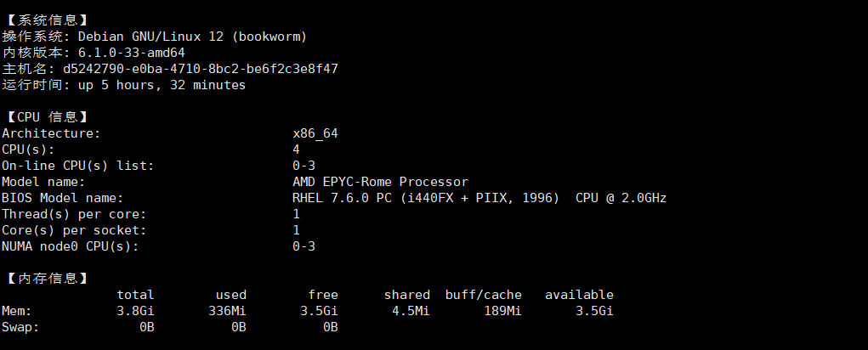Click the used memory value 336Mi
This screenshot has width=868, height=350.
[227, 311]
